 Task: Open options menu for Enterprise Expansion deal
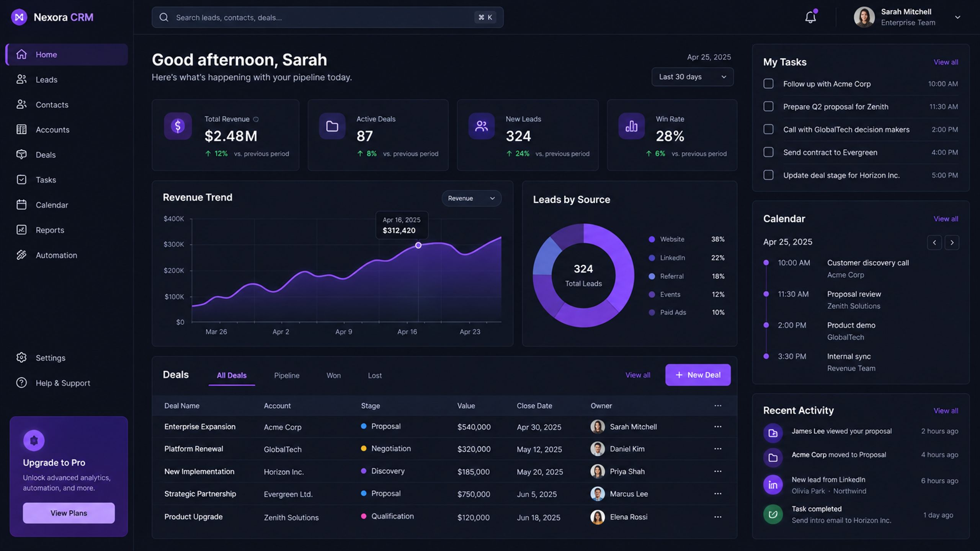point(718,426)
